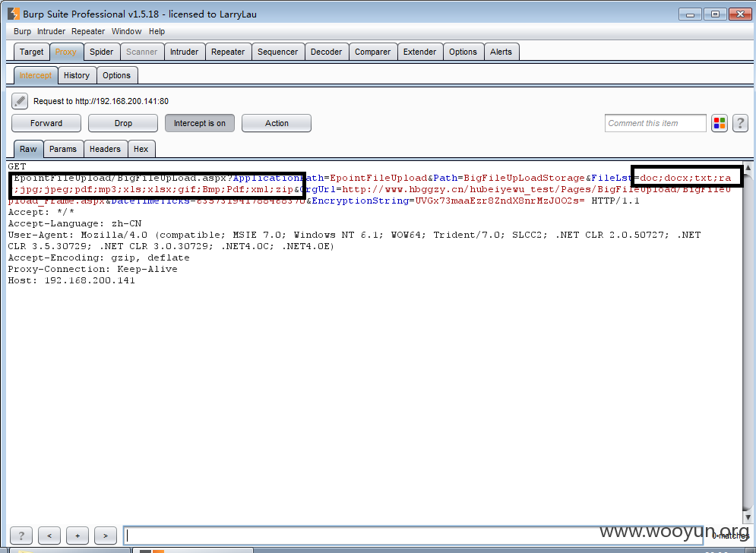
Task: Go to previous search match arrow
Action: (x=49, y=536)
